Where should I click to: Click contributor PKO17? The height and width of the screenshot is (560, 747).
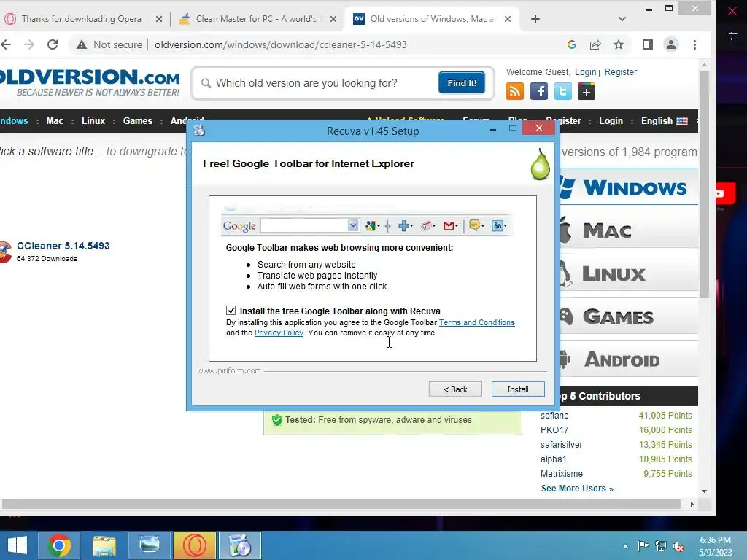coord(554,430)
